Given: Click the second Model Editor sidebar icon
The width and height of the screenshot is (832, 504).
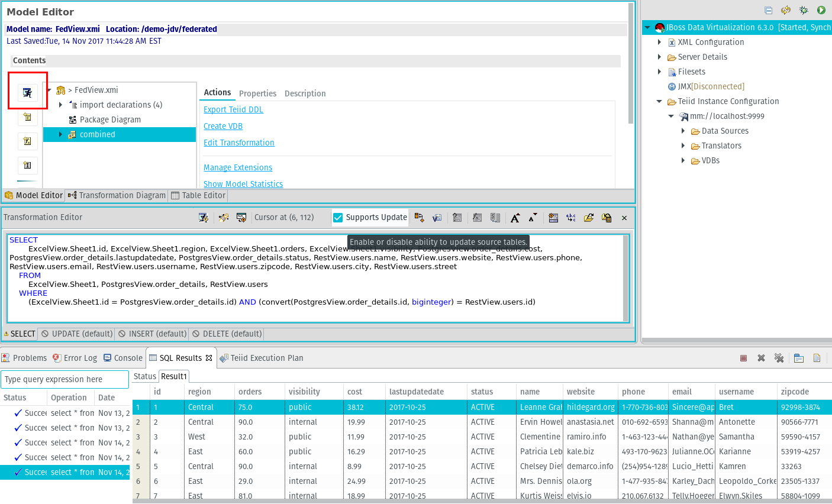Looking at the screenshot, I should pyautogui.click(x=27, y=117).
